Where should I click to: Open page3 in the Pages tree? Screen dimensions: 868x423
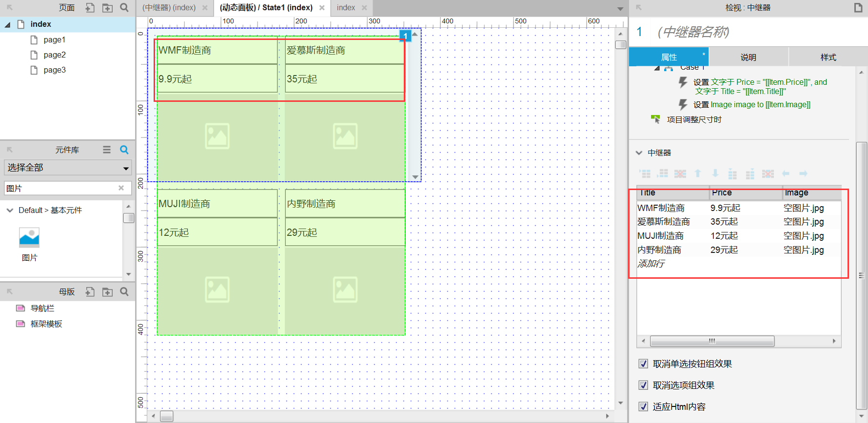pyautogui.click(x=55, y=70)
